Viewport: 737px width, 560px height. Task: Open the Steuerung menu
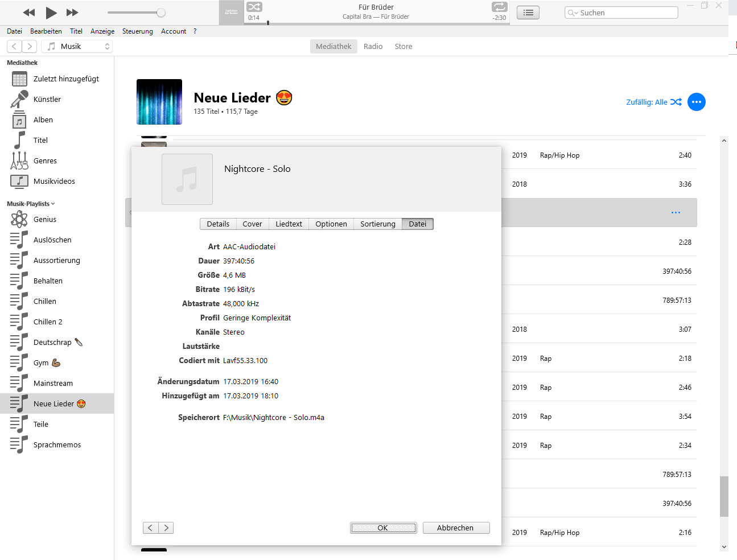[137, 31]
